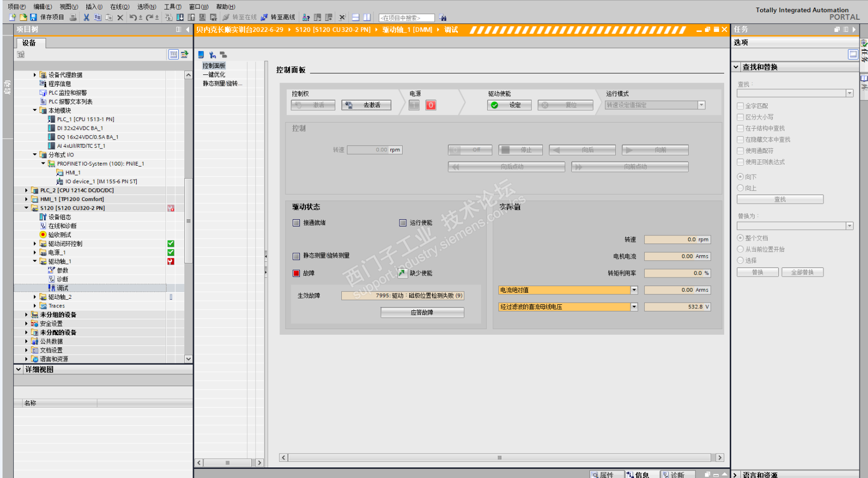Click the horizontal split editor icon
868x478 pixels.
pyautogui.click(x=356, y=17)
